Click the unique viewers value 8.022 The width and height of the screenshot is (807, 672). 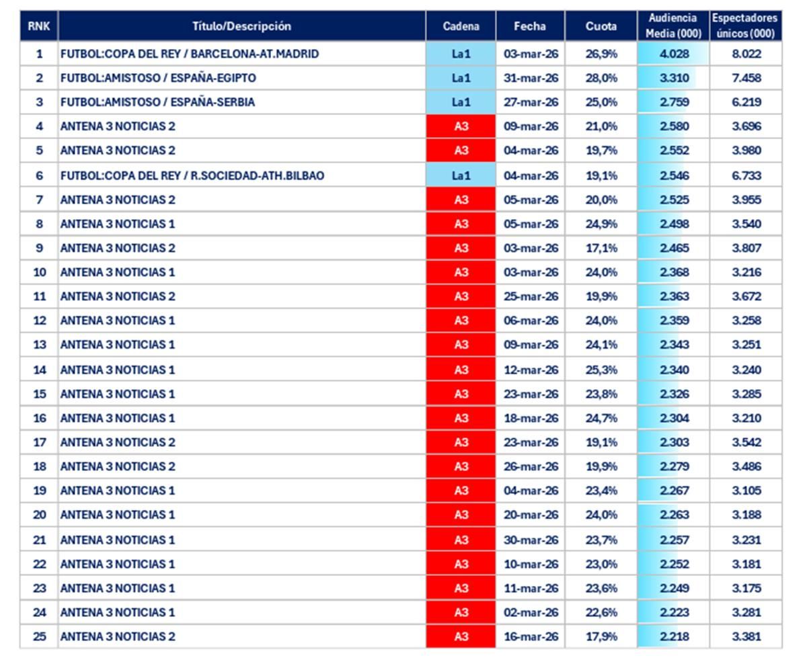(x=746, y=54)
